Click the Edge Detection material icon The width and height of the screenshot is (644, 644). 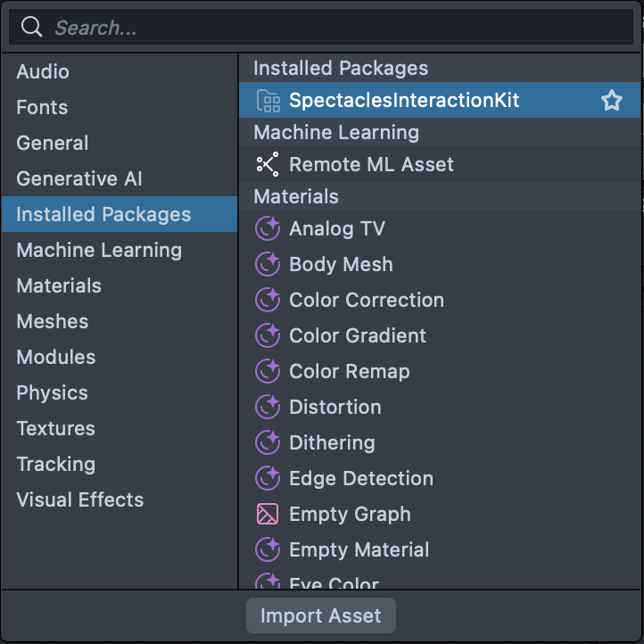[268, 479]
